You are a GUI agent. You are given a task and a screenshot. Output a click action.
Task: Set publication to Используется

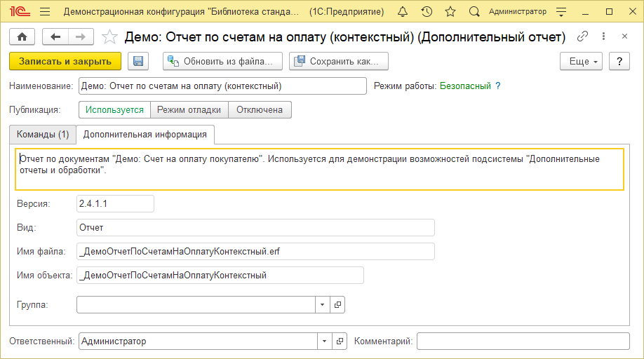click(x=114, y=110)
